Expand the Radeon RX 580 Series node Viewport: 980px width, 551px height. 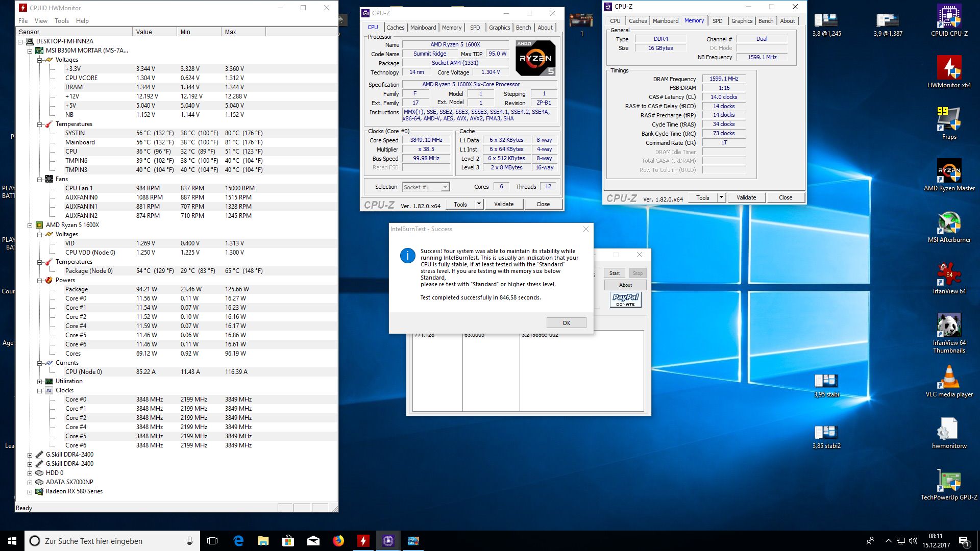(30, 491)
